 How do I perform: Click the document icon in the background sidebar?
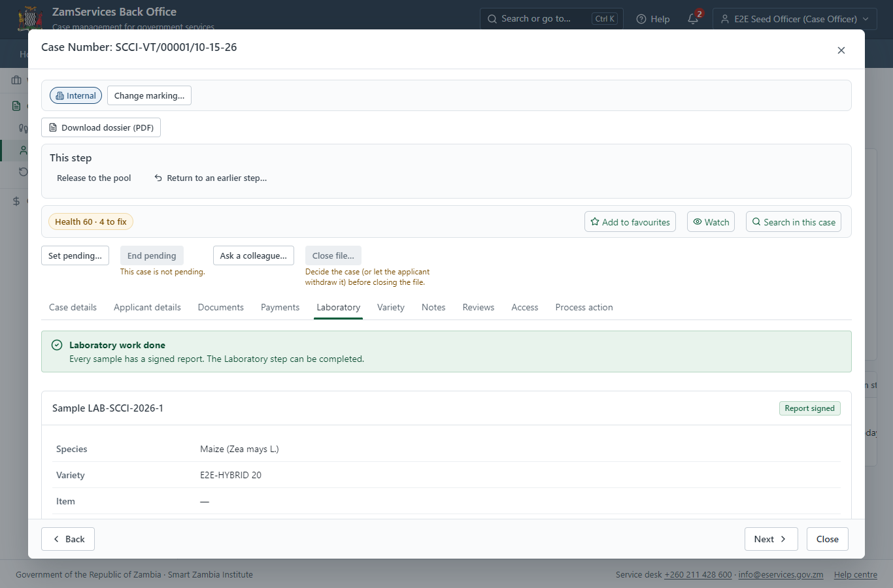[16, 106]
